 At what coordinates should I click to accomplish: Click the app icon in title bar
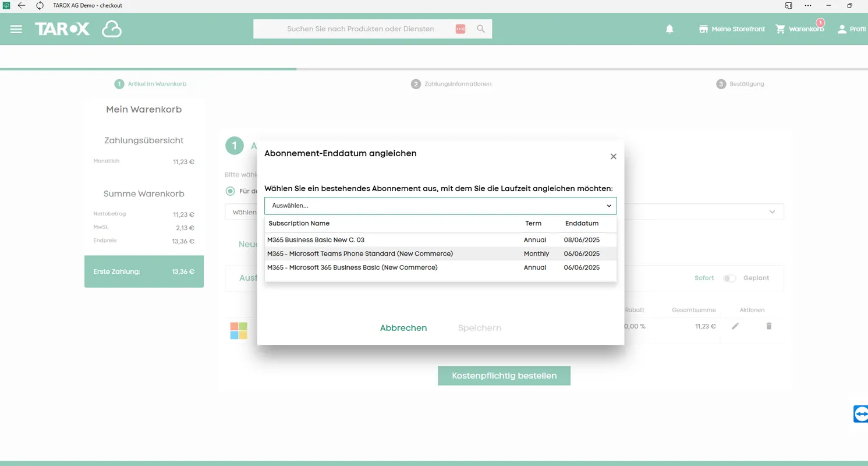pos(6,6)
